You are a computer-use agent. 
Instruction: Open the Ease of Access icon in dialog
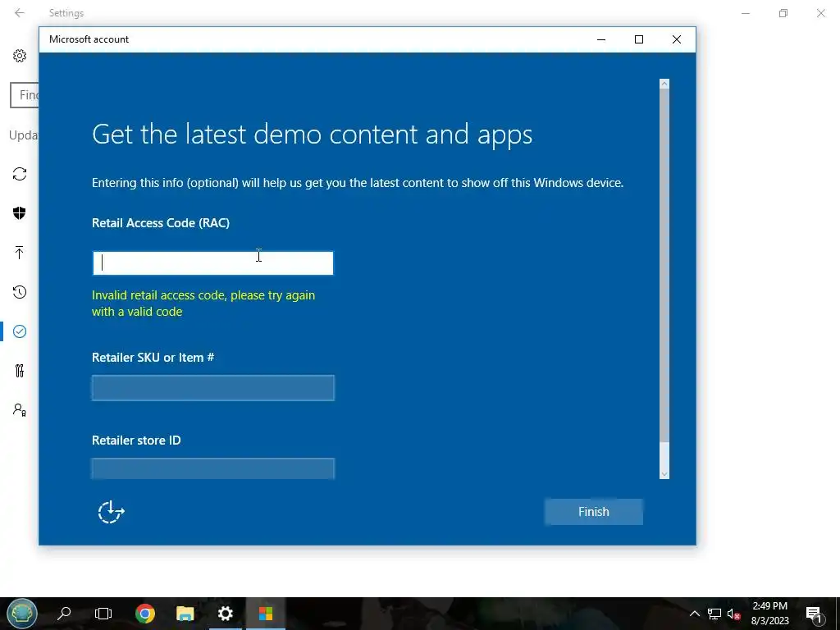(111, 512)
